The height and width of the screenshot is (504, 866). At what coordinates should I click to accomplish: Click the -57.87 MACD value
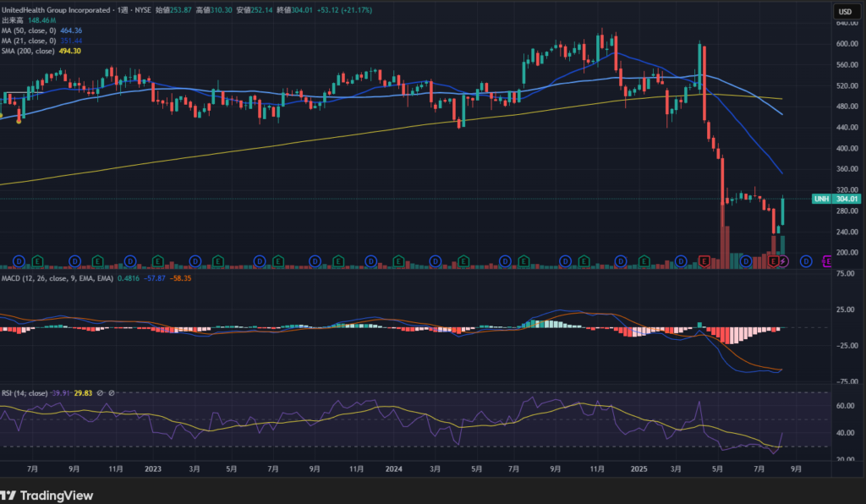click(155, 278)
